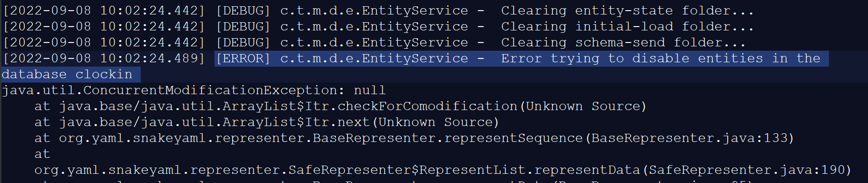Click the ArrayList$Itr.next stack trace line
This screenshot has height=183, width=868.
267,122
